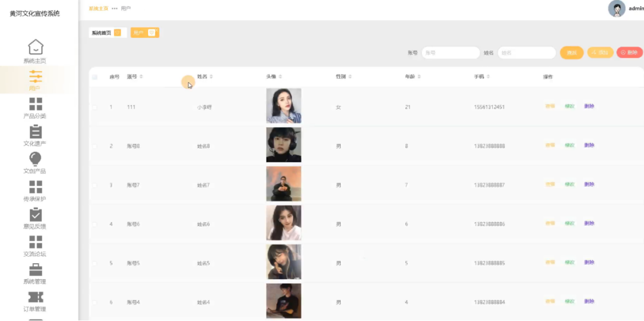Screen dimensions: 644x321
Task: Sort by 手机 column sort arrows
Action: coord(489,77)
